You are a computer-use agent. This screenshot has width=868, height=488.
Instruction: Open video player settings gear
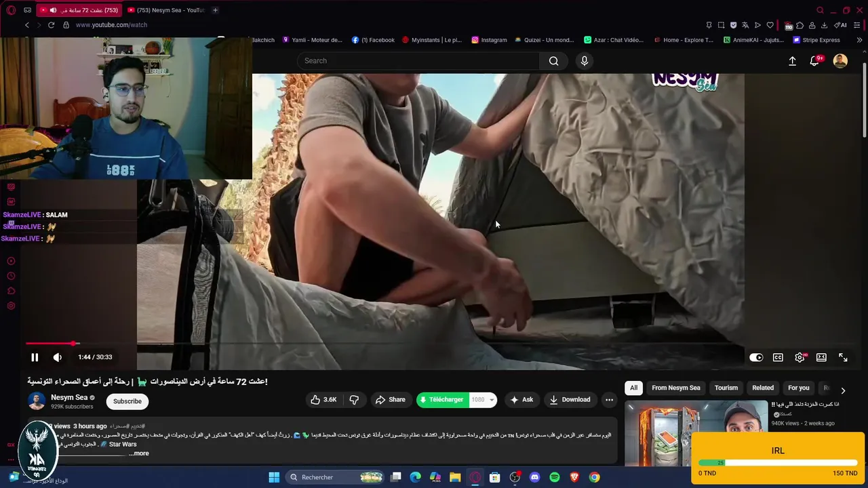point(800,357)
